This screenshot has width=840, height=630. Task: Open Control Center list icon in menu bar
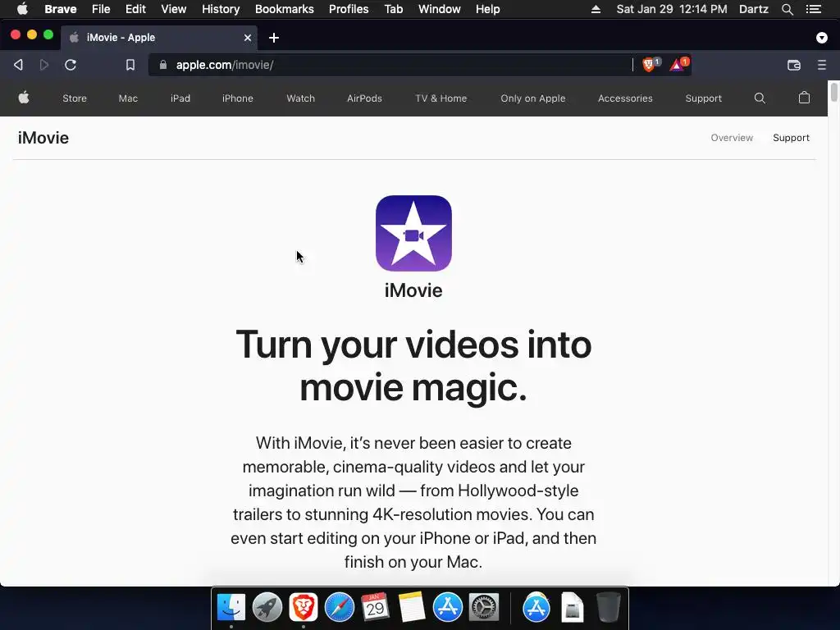[814, 9]
